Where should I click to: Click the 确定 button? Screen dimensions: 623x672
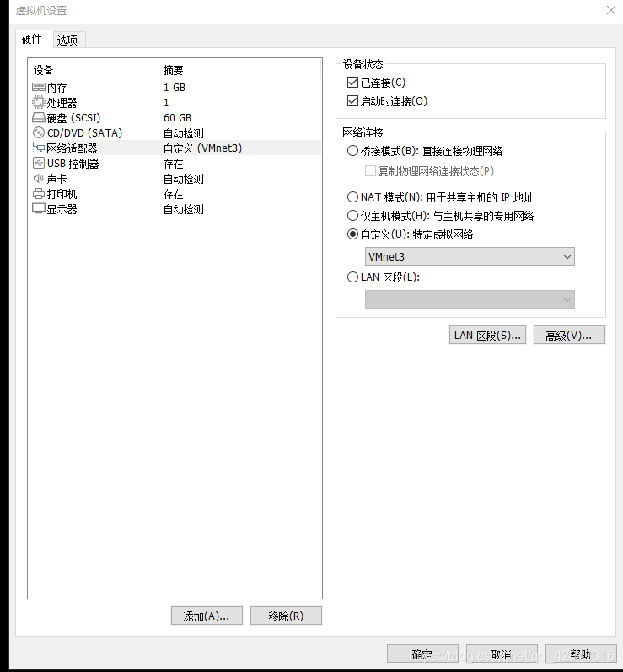point(422,654)
